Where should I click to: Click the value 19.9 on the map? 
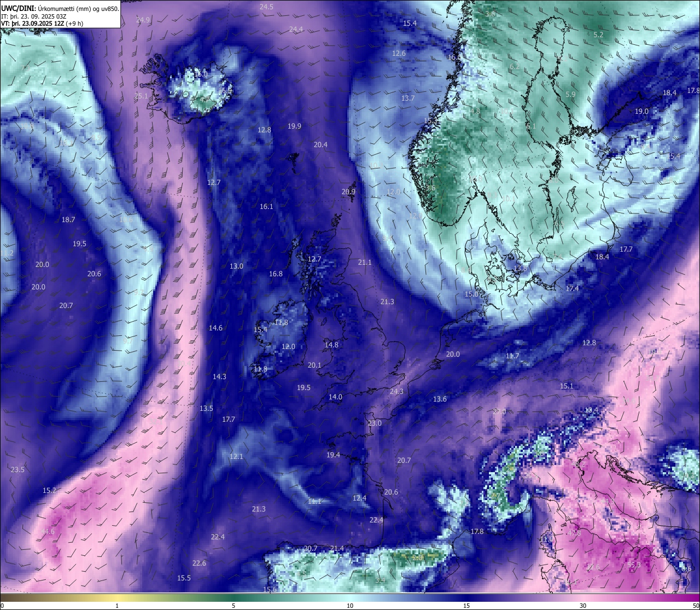tap(294, 126)
